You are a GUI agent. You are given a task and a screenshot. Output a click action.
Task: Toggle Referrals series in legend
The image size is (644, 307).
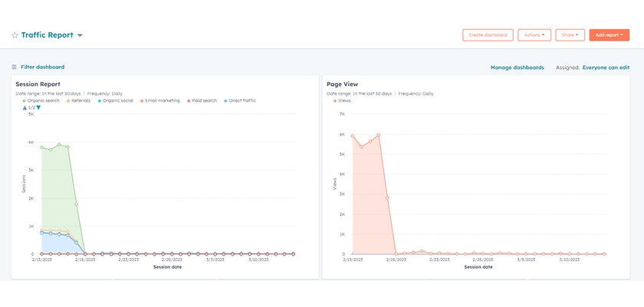click(x=80, y=101)
